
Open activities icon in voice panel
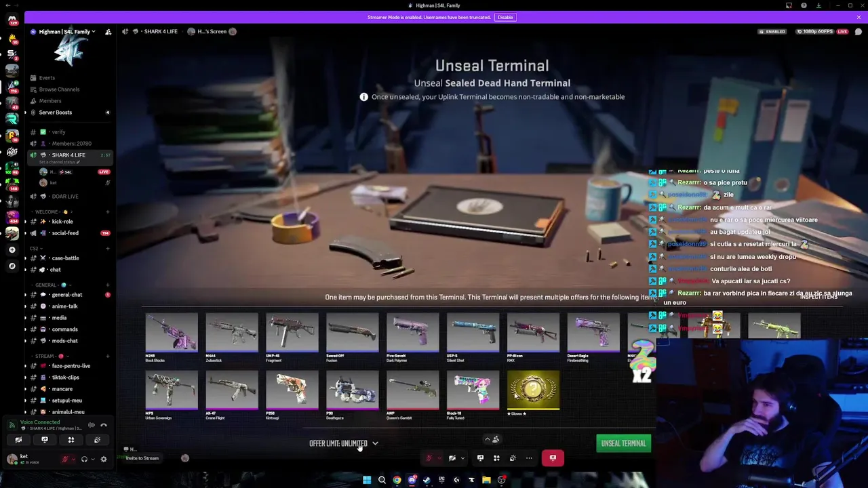(71, 440)
